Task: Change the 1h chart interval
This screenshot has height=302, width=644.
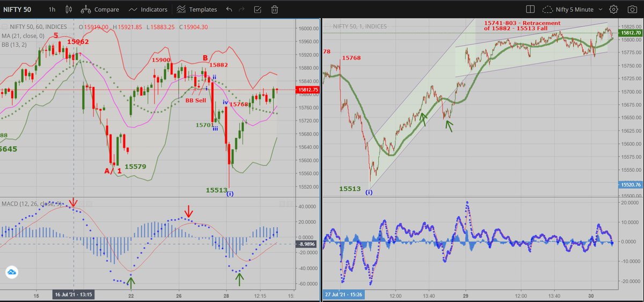Action: pyautogui.click(x=52, y=9)
